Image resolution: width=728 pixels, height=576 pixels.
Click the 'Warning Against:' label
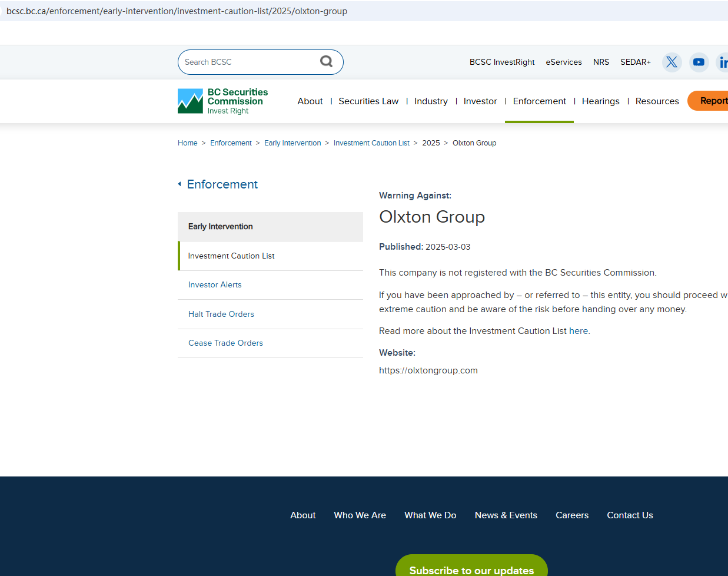(415, 196)
